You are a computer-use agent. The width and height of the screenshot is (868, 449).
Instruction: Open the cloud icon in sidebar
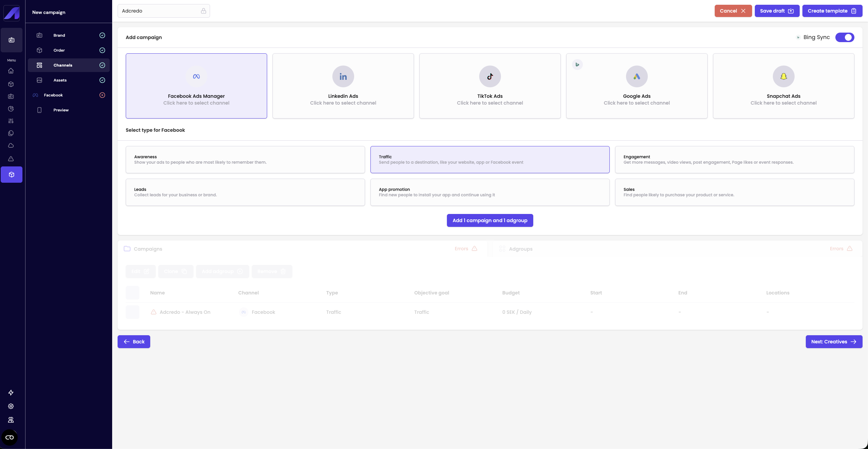tap(11, 146)
